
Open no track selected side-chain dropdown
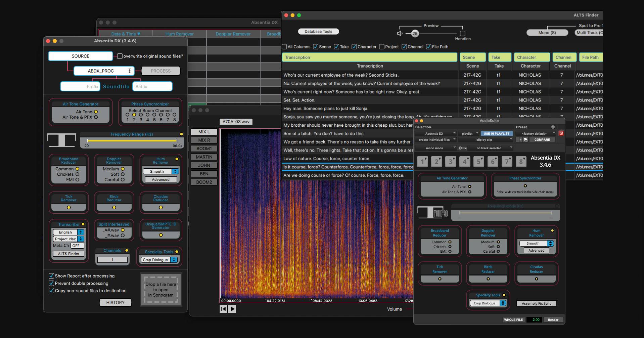[x=490, y=148]
